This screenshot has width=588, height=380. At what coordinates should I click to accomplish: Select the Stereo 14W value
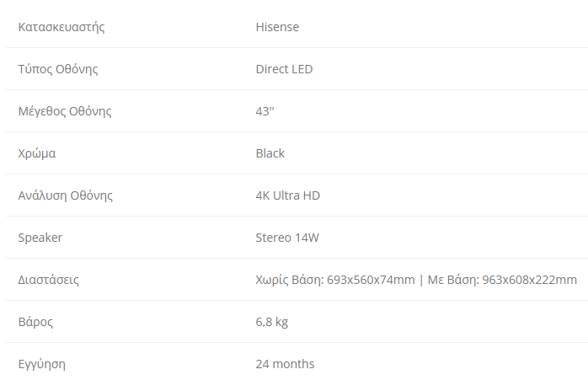click(x=287, y=238)
